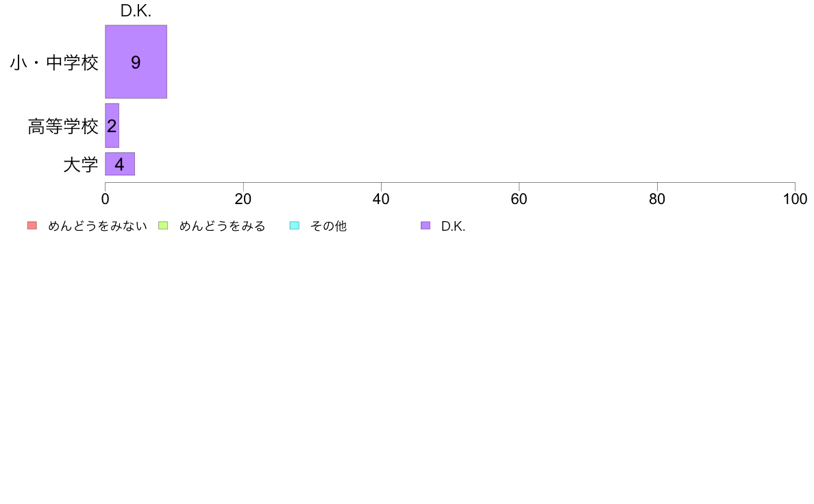Click the 20 axis tick label
This screenshot has width=814, height=504.
(243, 199)
